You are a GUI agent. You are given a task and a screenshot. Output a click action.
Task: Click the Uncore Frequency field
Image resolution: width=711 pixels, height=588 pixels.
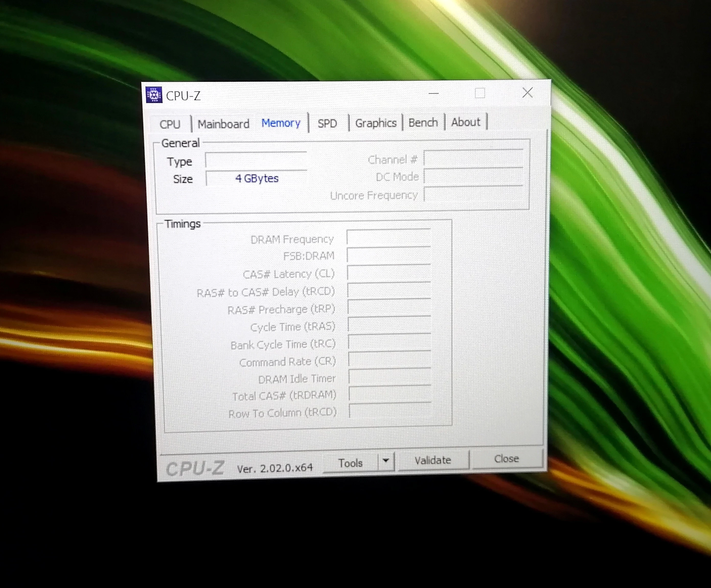[473, 194]
